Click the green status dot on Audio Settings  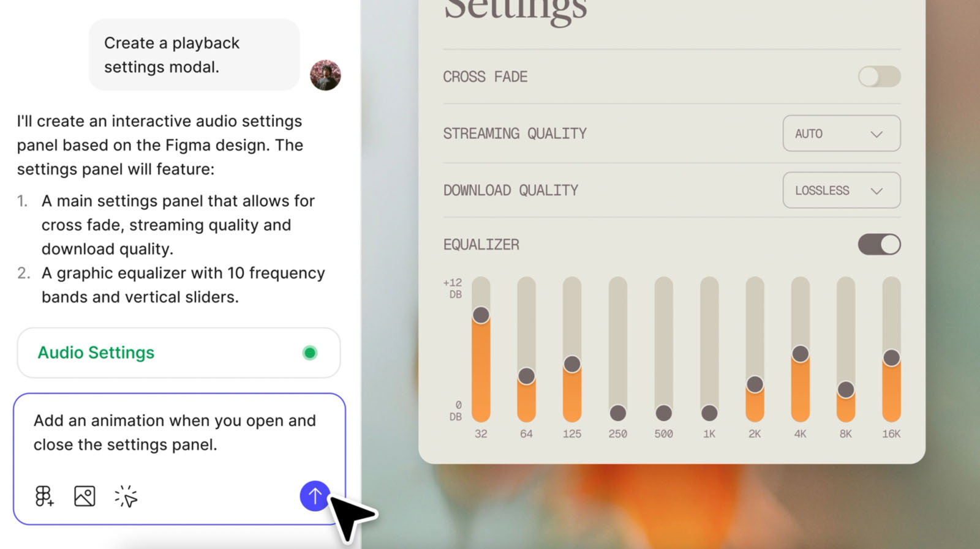310,353
